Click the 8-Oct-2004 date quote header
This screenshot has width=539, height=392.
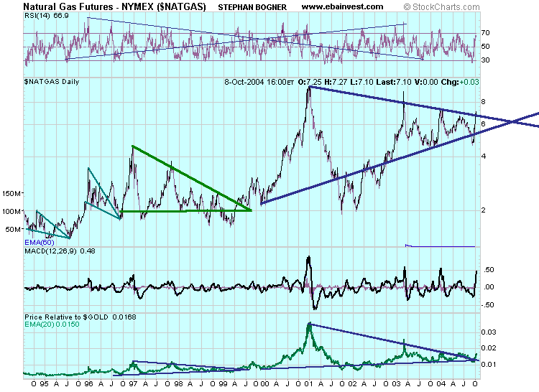pyautogui.click(x=259, y=82)
